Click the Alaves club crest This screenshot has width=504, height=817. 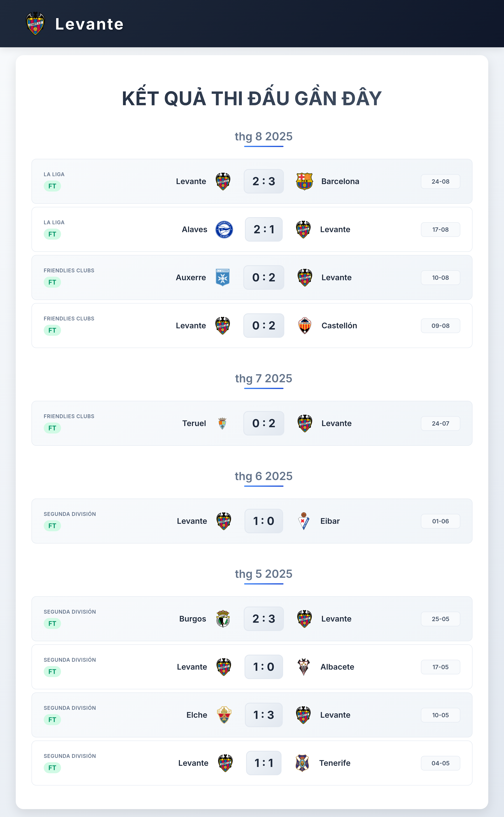(224, 229)
